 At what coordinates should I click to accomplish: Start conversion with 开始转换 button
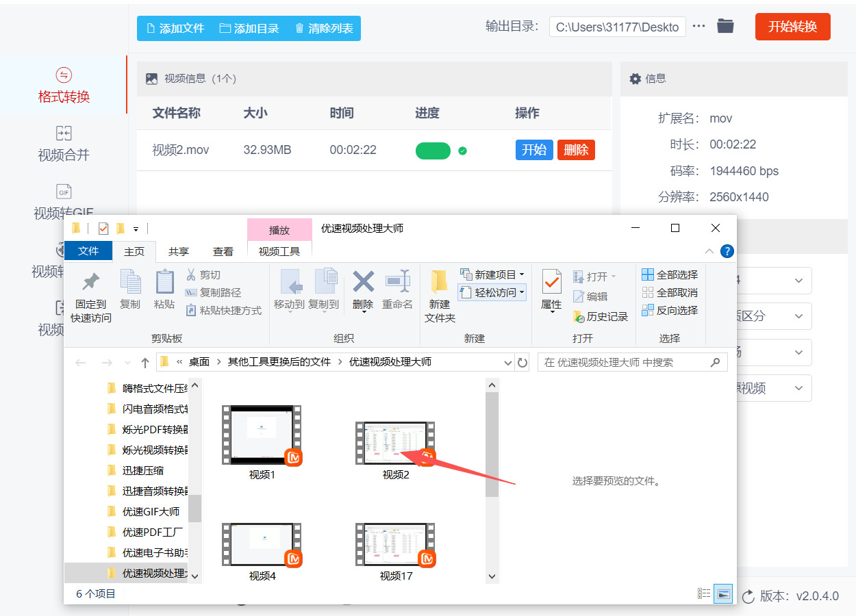pos(792,27)
